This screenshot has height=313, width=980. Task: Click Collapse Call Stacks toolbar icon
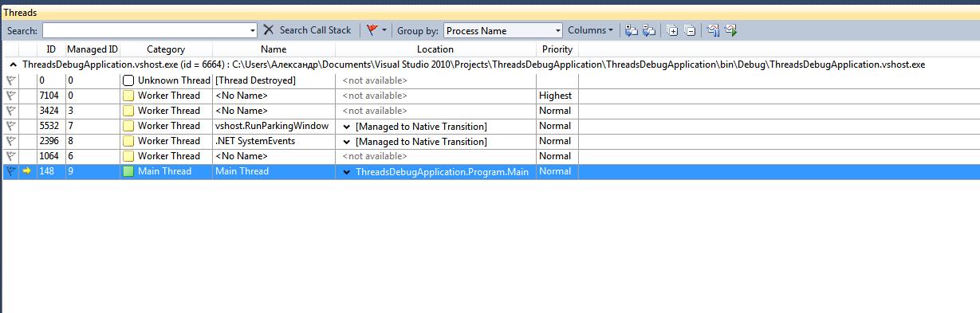point(650,30)
